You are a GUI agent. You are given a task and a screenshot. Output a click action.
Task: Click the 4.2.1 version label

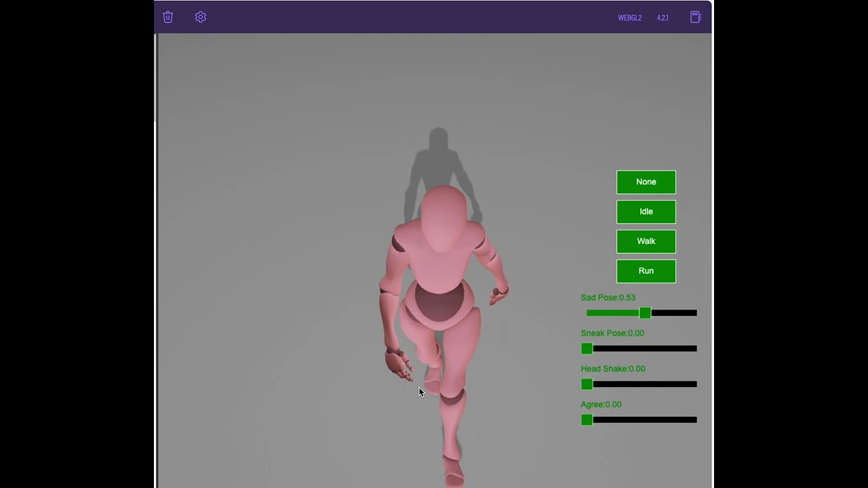(663, 18)
